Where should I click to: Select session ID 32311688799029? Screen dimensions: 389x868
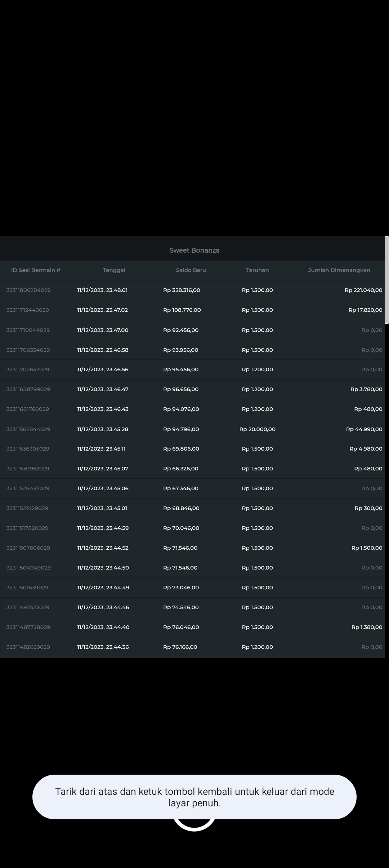click(x=28, y=389)
